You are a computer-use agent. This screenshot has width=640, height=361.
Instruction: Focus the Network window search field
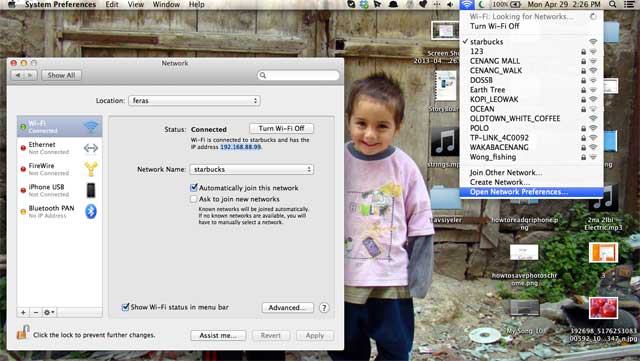298,75
